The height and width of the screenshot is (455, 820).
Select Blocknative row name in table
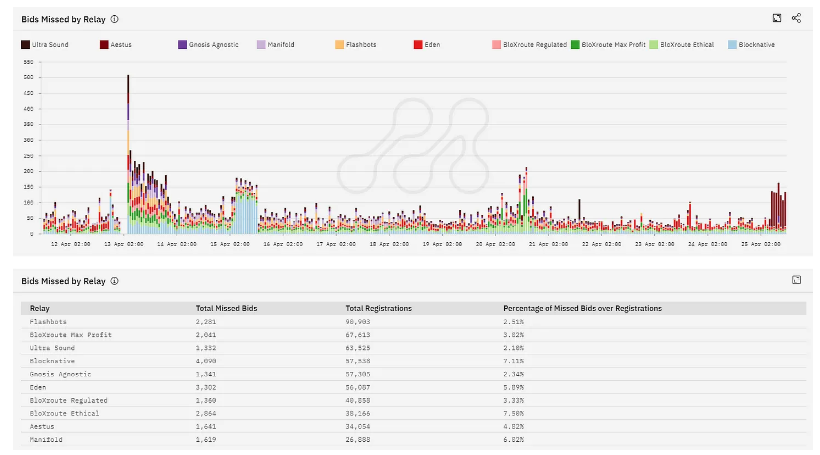(52, 361)
